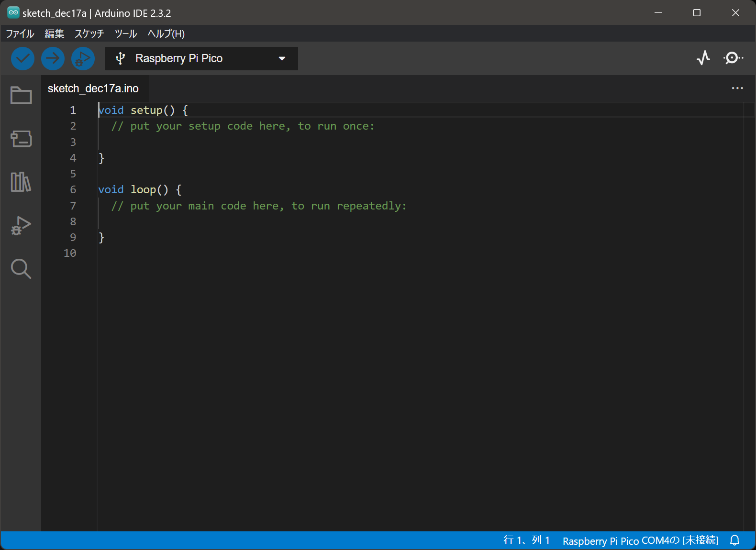Click line number 8 in the gutter
756x550 pixels.
click(x=73, y=221)
